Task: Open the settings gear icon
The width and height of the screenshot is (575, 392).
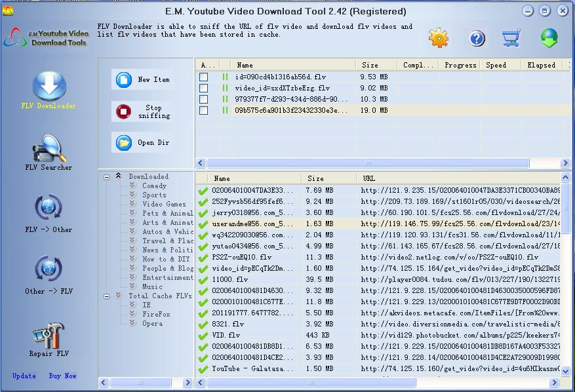Action: [438, 37]
